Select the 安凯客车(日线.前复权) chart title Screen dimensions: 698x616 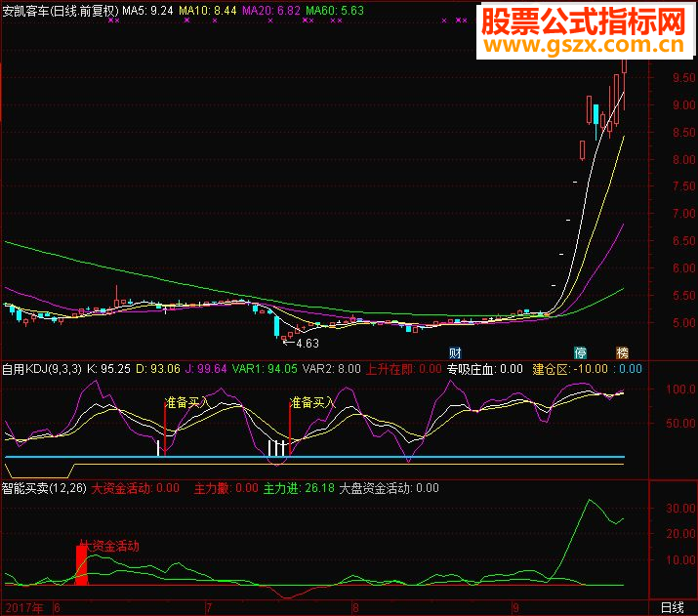pyautogui.click(x=61, y=11)
